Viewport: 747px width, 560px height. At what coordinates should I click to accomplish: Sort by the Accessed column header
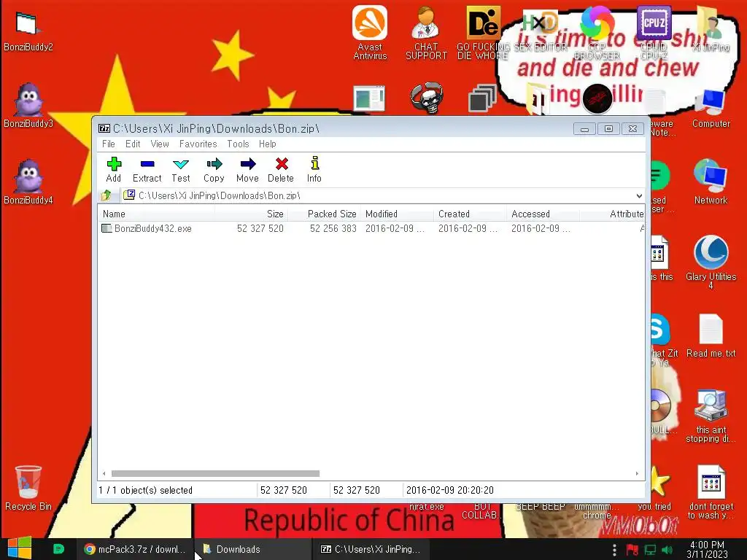[x=543, y=214]
